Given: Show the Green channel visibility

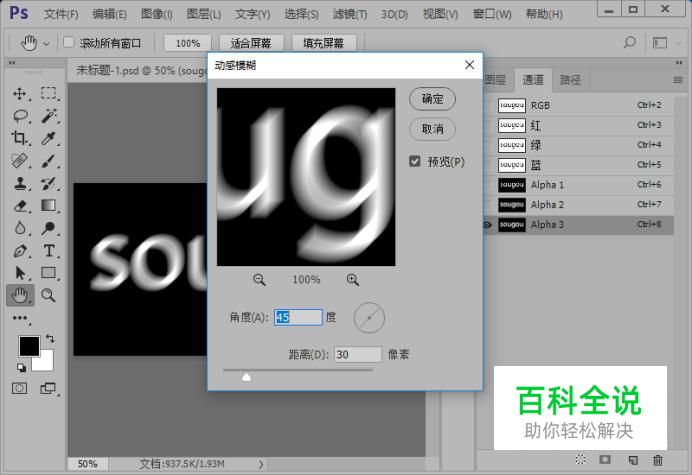Looking at the screenshot, I should click(x=487, y=145).
